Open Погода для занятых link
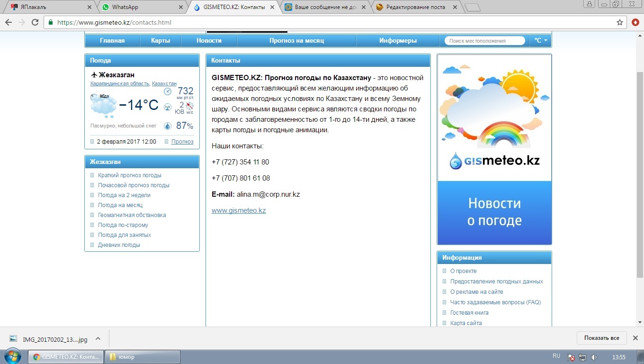Viewport: 644px width, 364px height. click(x=125, y=235)
